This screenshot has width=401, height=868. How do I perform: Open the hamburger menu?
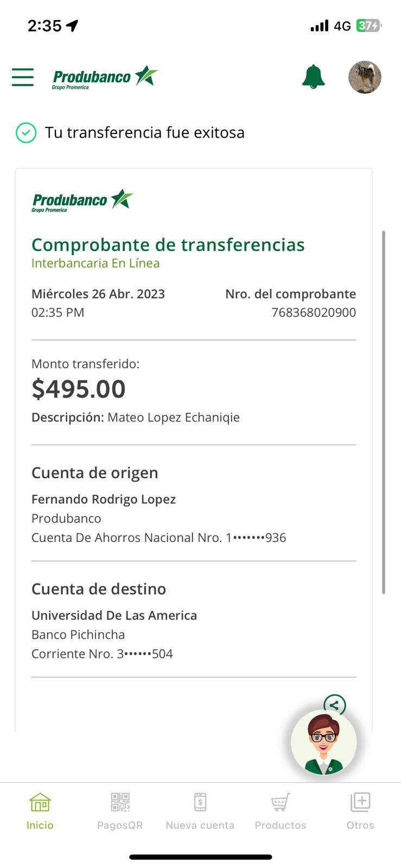(x=23, y=77)
